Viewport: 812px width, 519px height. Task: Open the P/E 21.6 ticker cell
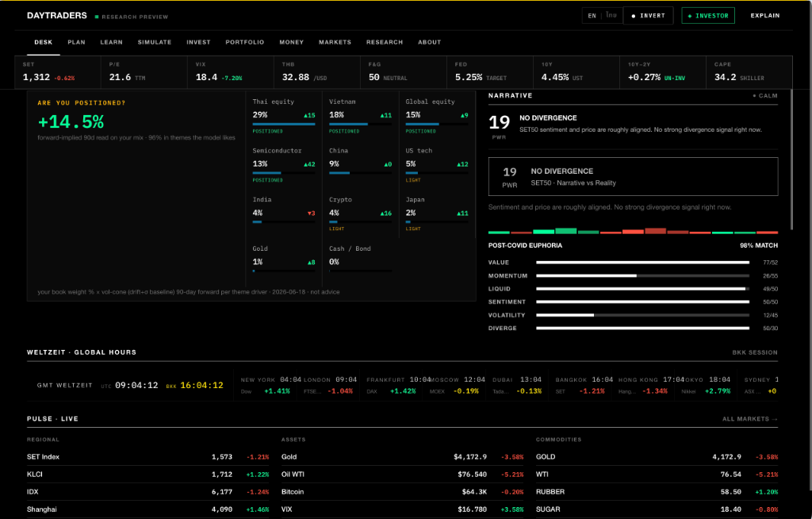(x=144, y=72)
